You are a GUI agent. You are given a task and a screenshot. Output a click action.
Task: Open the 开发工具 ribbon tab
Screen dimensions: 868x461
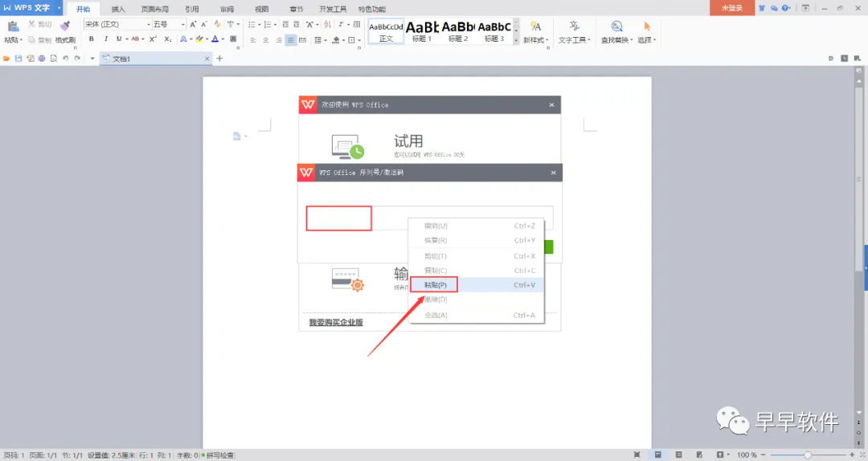(x=333, y=9)
